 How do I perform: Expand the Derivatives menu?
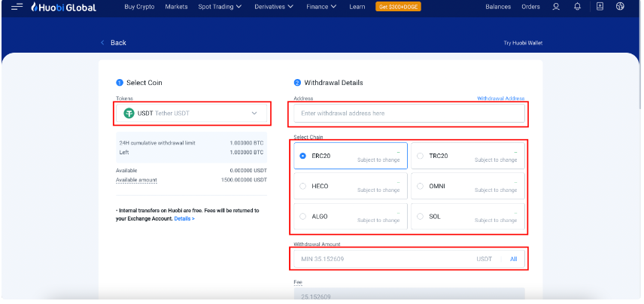click(x=274, y=7)
